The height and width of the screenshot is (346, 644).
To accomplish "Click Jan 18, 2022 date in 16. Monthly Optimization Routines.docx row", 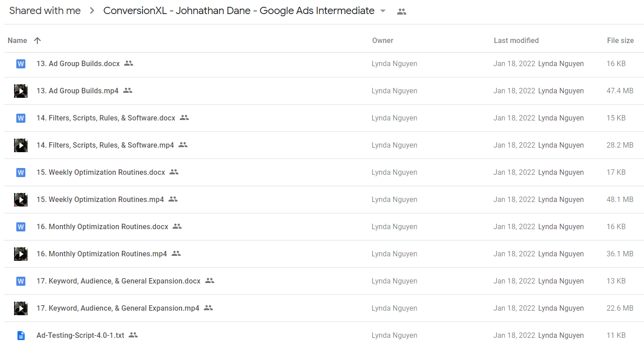I will pos(514,227).
